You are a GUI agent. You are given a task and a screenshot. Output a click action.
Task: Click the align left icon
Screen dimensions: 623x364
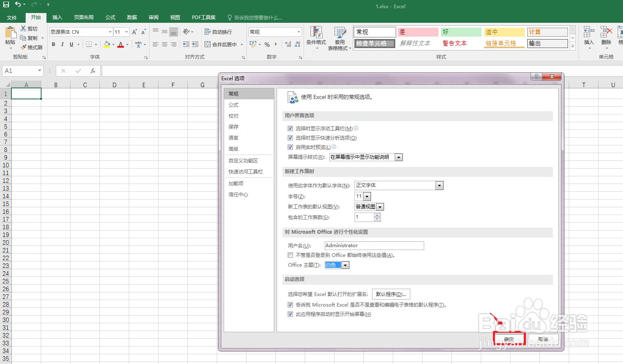156,44
